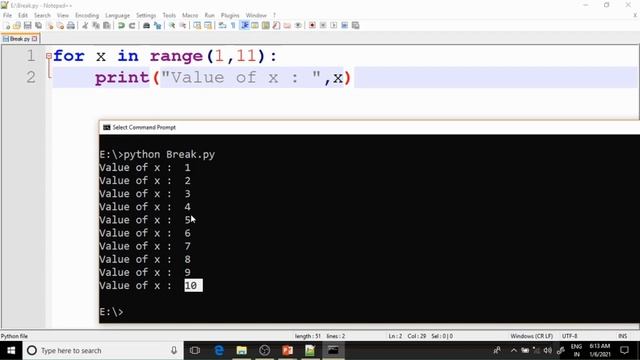Toggle the Monitoring eye icon
Image resolution: width=640 pixels, height=360 pixels.
pyautogui.click(x=298, y=26)
